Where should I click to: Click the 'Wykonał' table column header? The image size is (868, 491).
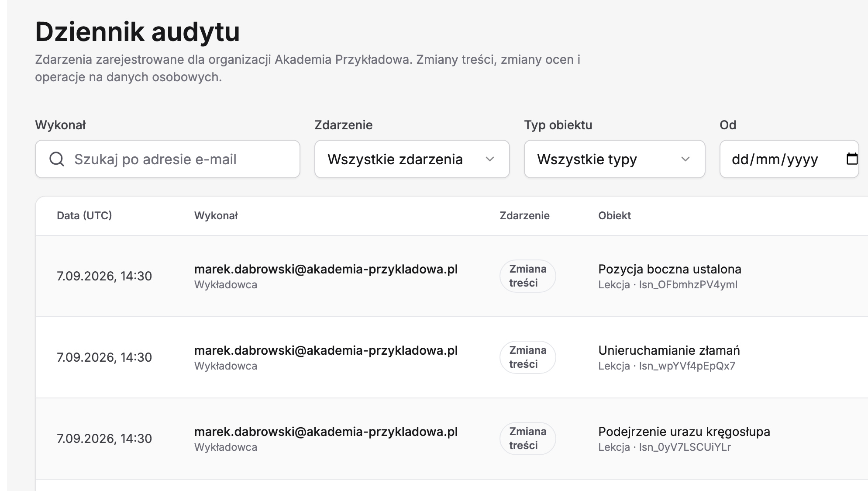click(216, 215)
